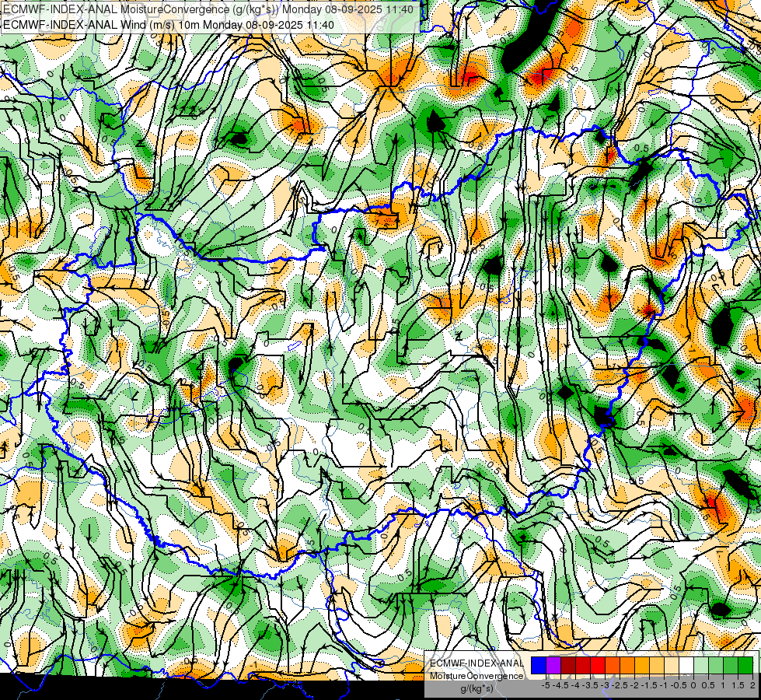Click the '-4' legend tick label
This screenshot has width=761, height=700.
point(575,685)
